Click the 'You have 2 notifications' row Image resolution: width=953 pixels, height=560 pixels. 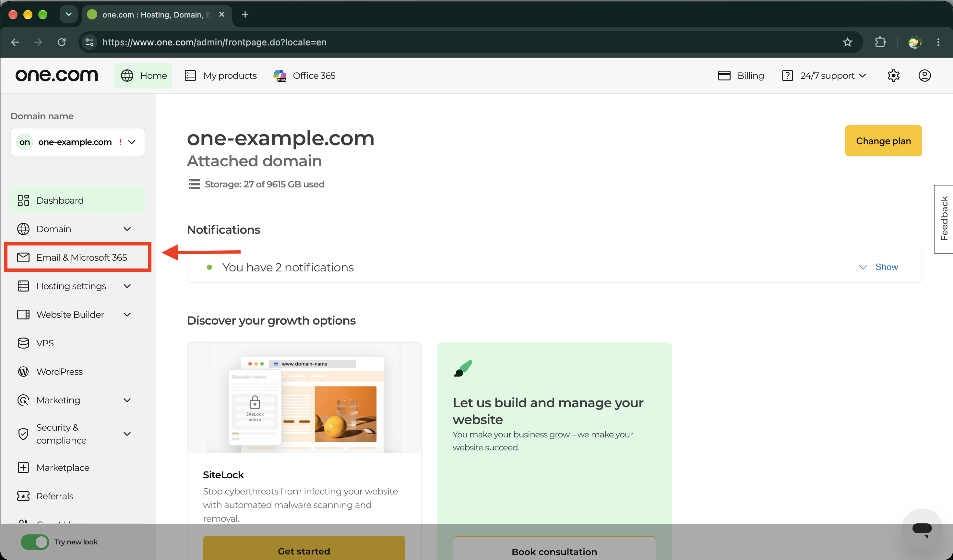tap(554, 267)
